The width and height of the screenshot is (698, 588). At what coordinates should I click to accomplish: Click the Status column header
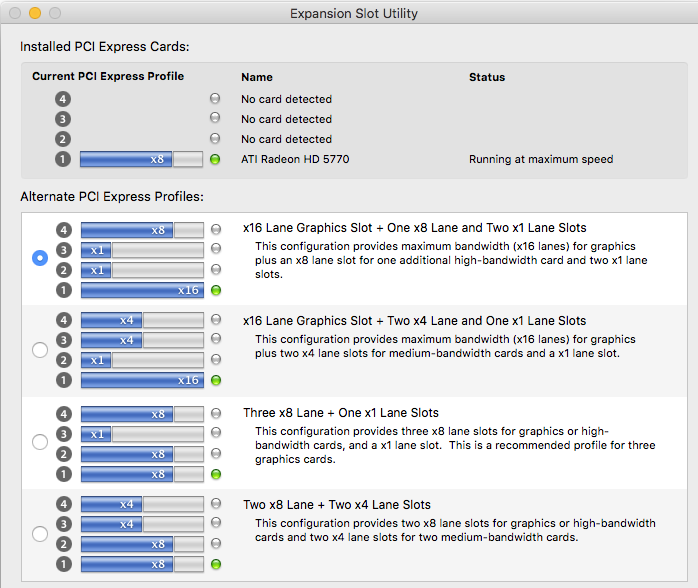coord(487,77)
